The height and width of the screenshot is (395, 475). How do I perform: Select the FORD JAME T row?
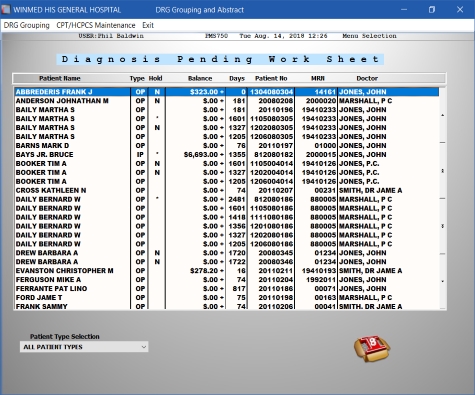227,298
